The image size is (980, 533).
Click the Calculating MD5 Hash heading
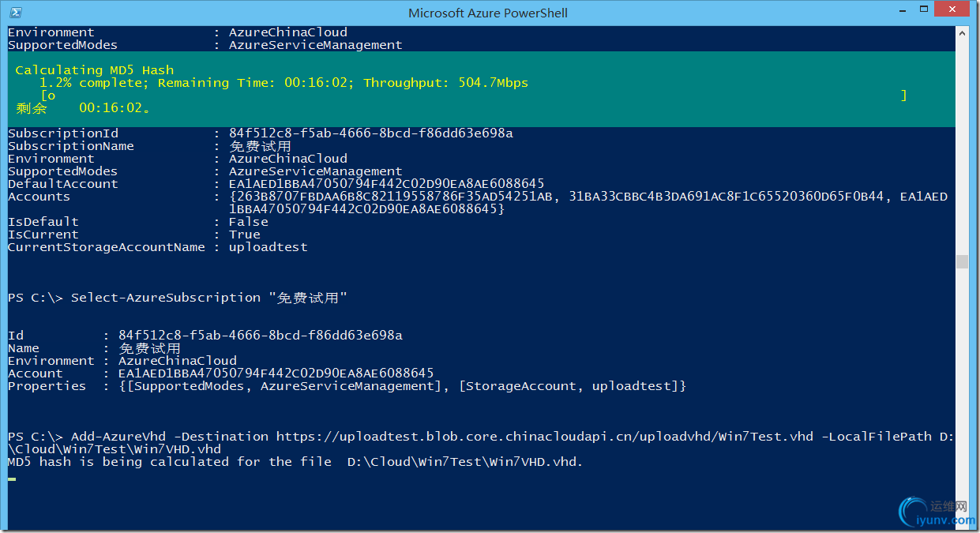pos(95,70)
